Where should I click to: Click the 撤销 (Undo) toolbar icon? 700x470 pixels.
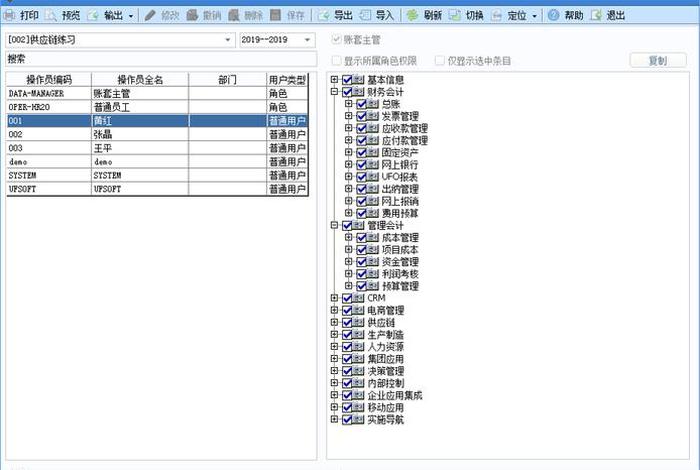coord(192,16)
